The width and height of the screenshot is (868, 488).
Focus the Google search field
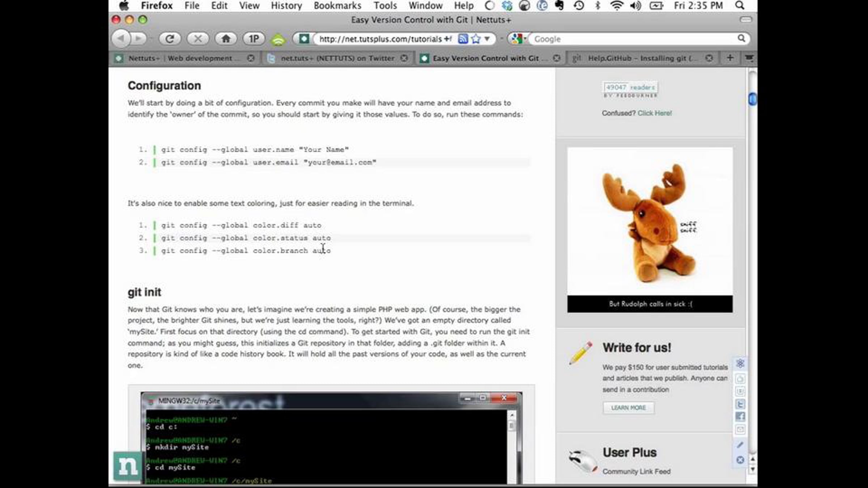pos(635,39)
